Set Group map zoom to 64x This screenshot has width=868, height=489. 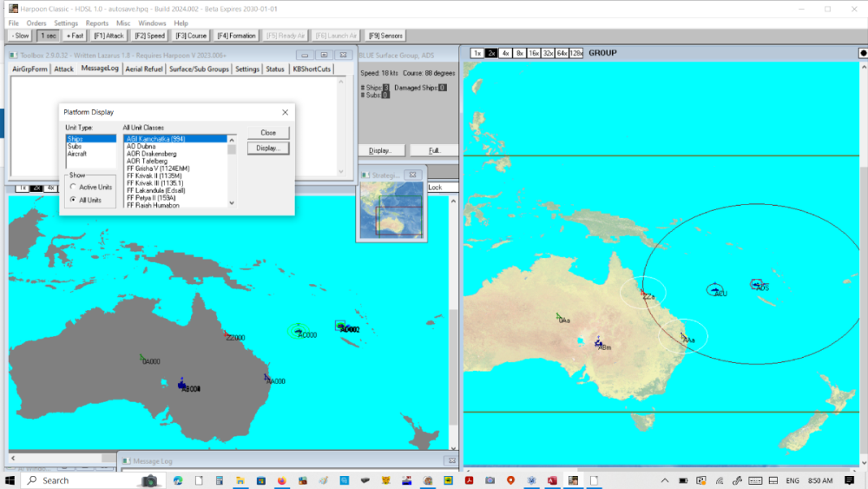coord(562,53)
